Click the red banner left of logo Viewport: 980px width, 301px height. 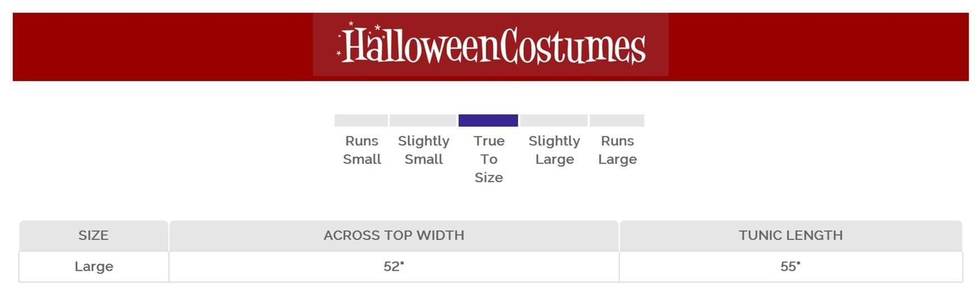coord(162,47)
